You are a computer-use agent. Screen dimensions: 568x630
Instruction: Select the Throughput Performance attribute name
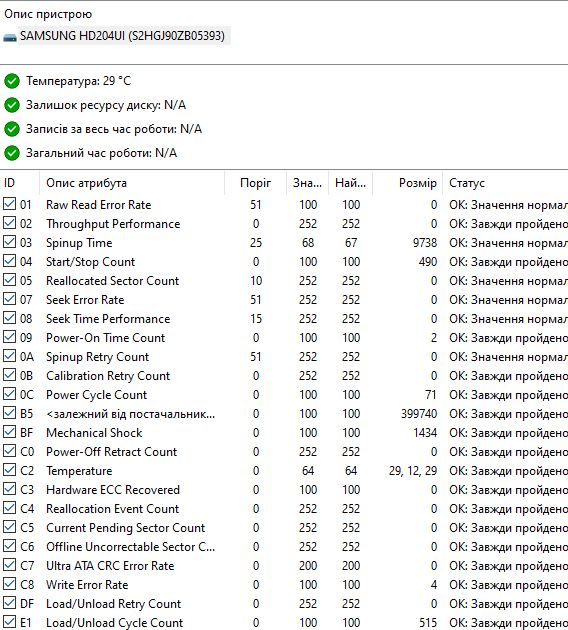coord(113,224)
